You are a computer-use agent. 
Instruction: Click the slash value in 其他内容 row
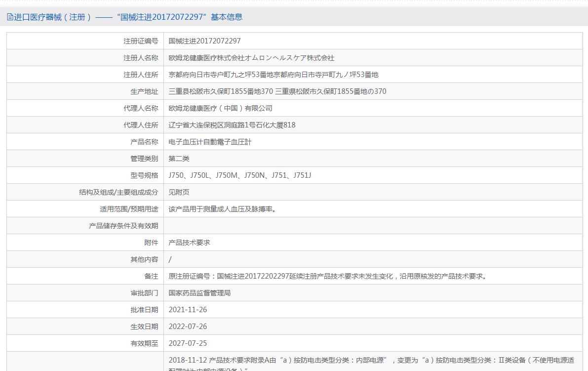[x=170, y=259]
